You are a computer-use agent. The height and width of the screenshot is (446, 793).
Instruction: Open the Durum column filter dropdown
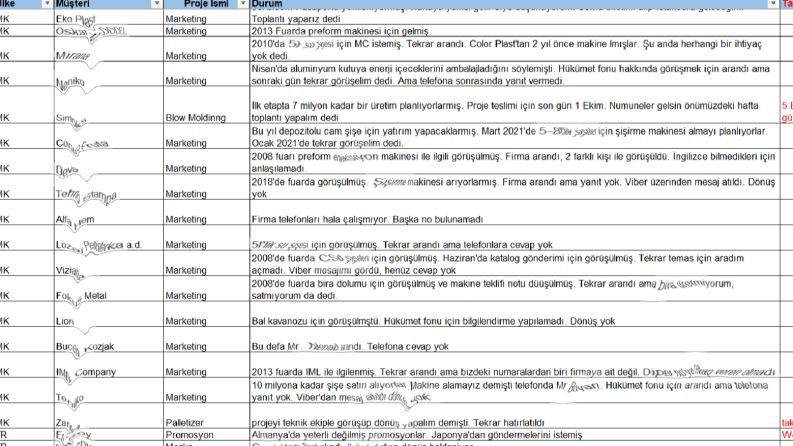773,4
